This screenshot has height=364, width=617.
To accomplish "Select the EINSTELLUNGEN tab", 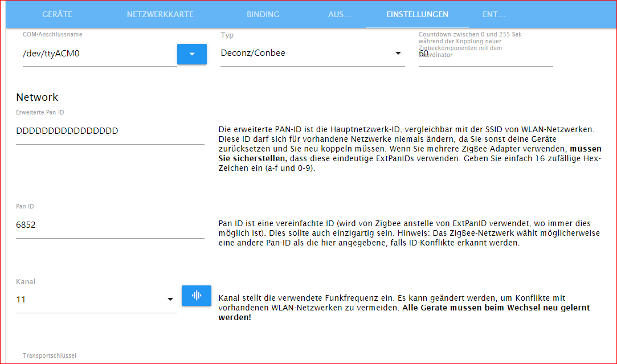I will pos(417,14).
